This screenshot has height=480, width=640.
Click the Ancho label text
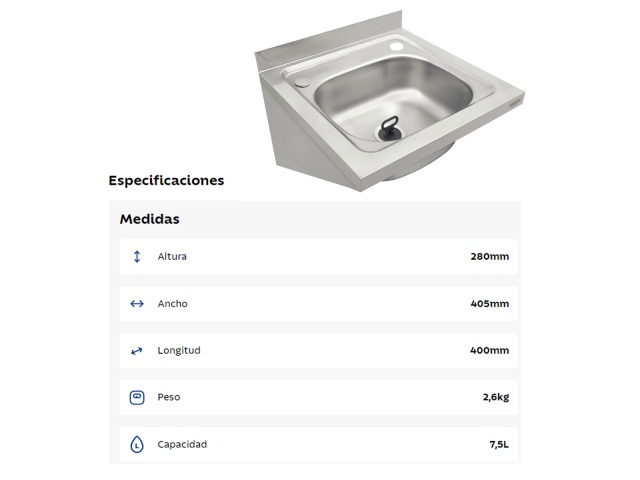(x=173, y=304)
